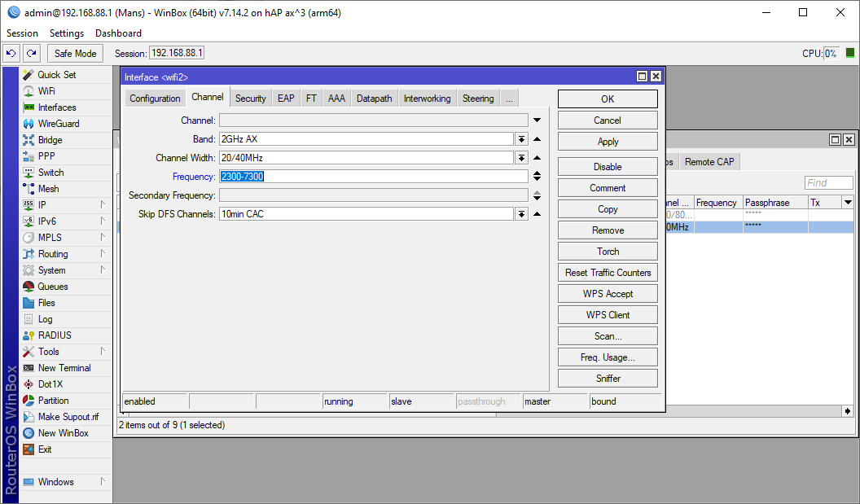Click the Apply button

(608, 142)
